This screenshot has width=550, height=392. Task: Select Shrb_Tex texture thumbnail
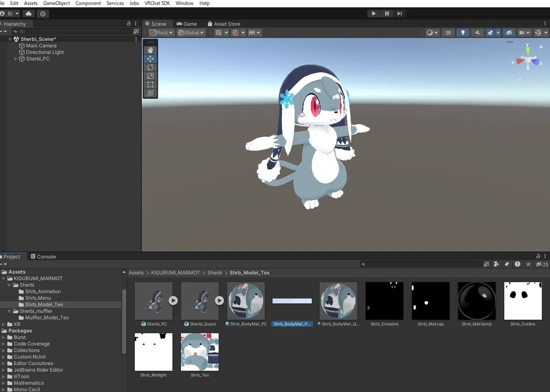tap(200, 352)
